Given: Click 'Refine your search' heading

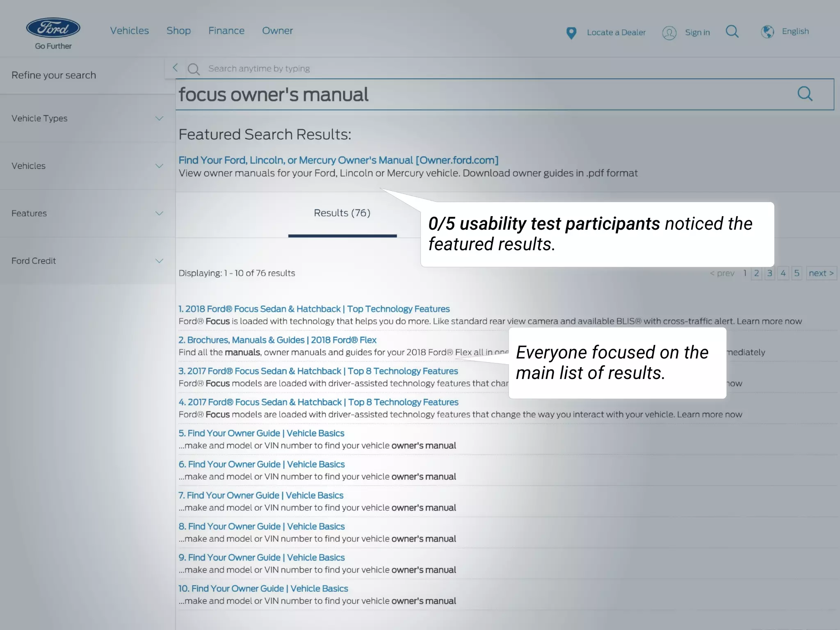Looking at the screenshot, I should 54,75.
